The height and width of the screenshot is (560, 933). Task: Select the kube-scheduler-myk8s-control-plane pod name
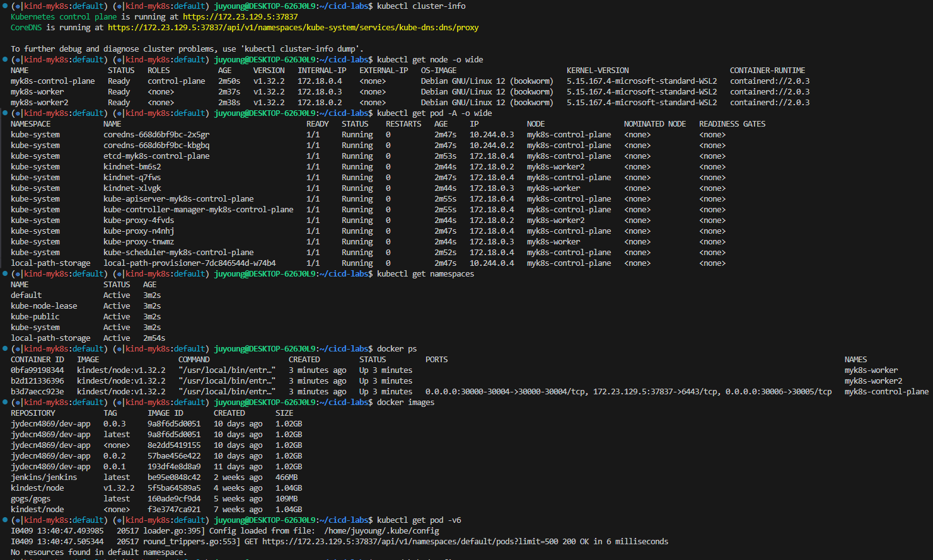[x=178, y=253]
